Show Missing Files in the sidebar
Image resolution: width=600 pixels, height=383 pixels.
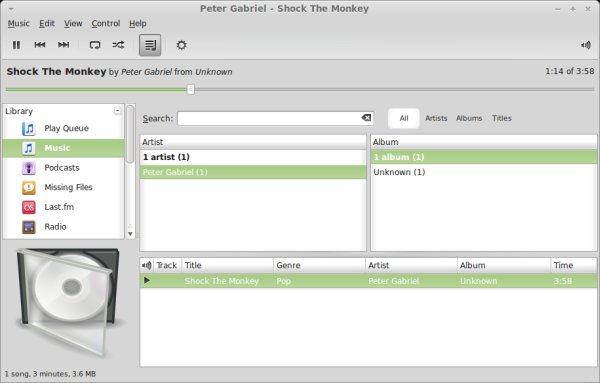click(x=64, y=187)
